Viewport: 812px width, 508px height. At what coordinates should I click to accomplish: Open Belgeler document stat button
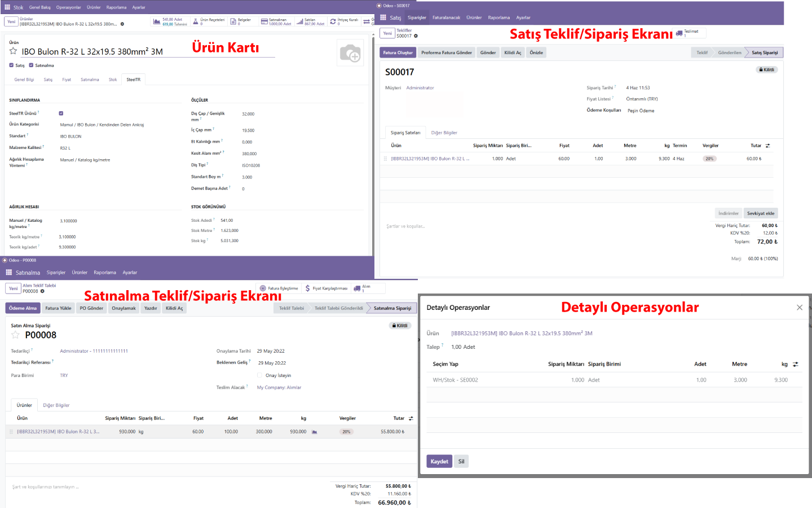coord(241,21)
